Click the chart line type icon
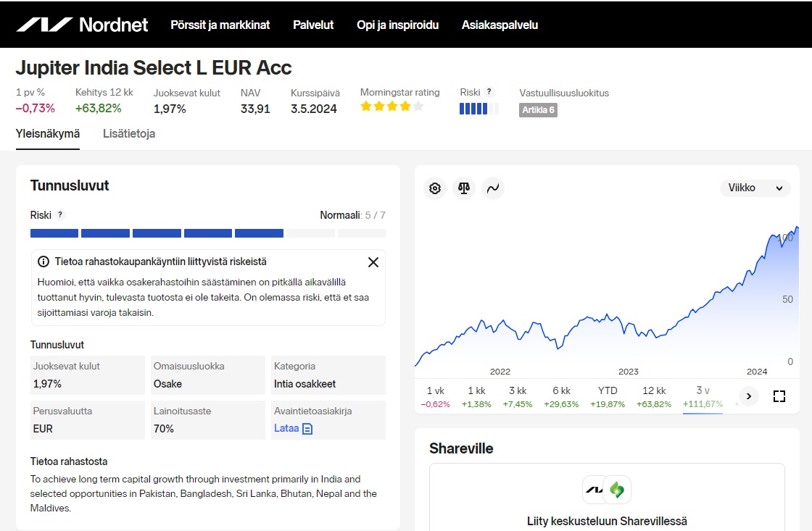812x531 pixels. tap(493, 188)
